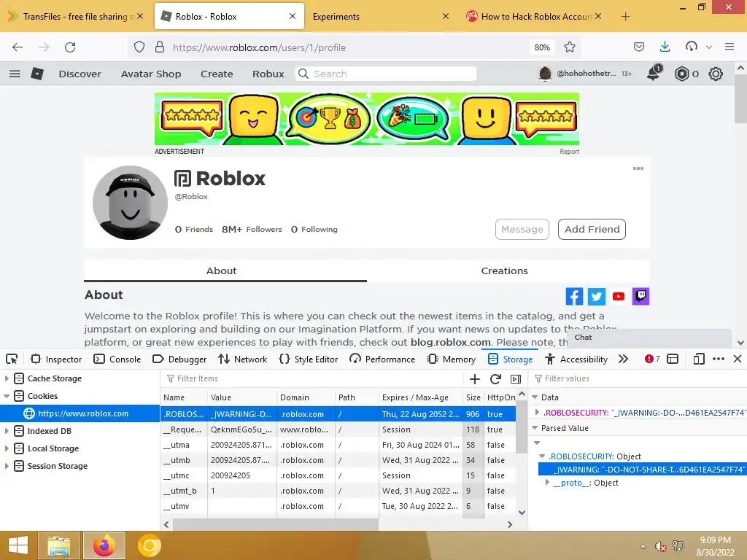The width and height of the screenshot is (747, 560).
Task: Open Roblox settings gear
Action: pyautogui.click(x=716, y=74)
